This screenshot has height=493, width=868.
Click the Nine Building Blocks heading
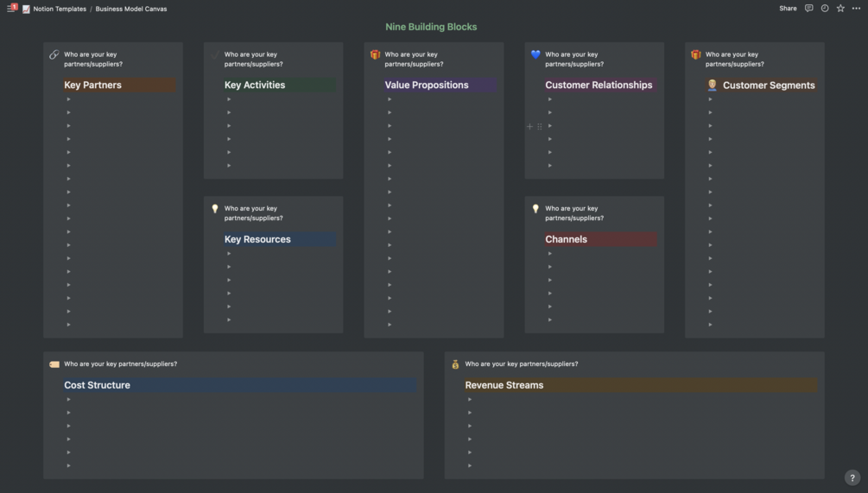coord(431,27)
